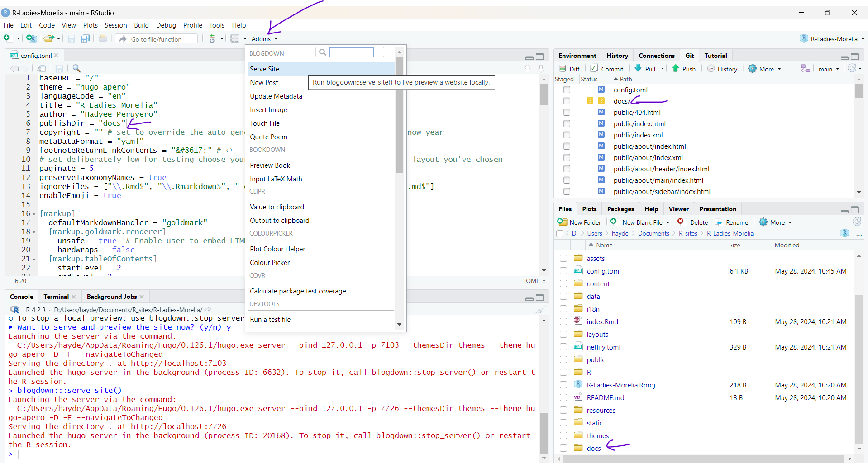The width and height of the screenshot is (868, 463).
Task: Open the Git History clock icon
Action: (x=711, y=68)
